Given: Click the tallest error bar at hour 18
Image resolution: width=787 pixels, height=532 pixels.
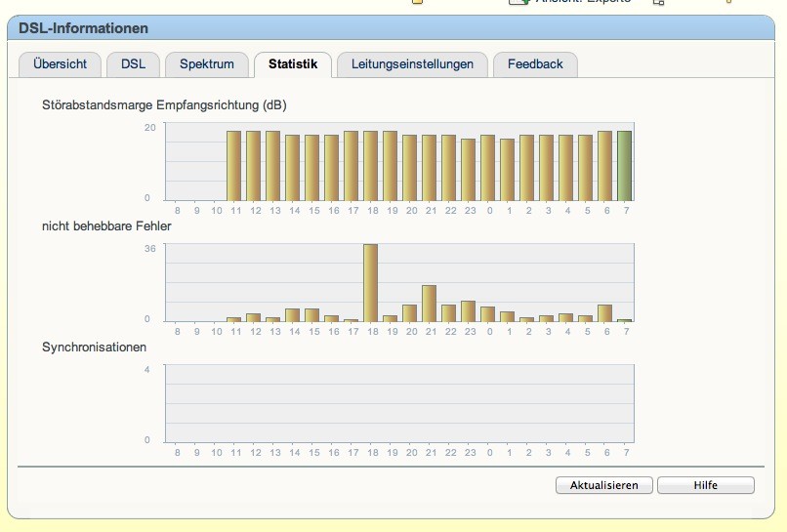Looking at the screenshot, I should [370, 283].
